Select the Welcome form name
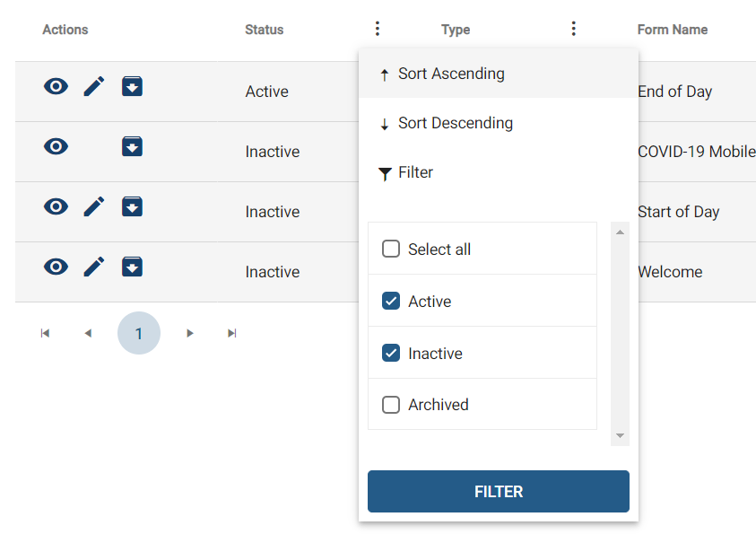756x543 pixels. pos(670,272)
